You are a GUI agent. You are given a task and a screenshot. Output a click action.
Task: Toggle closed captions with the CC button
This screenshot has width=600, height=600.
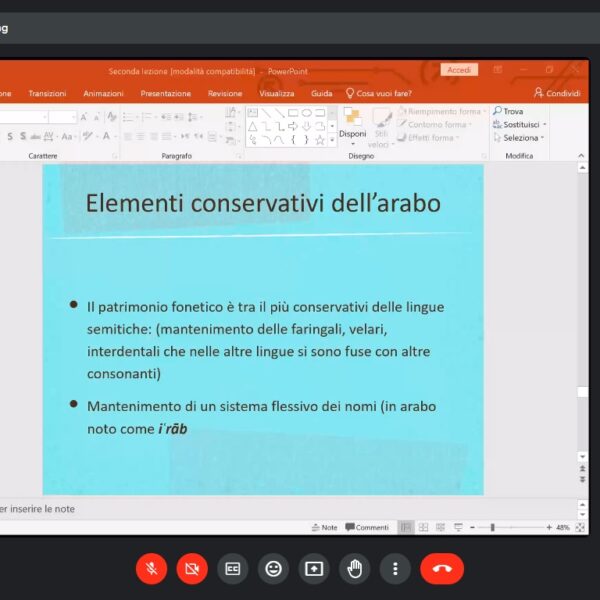click(x=233, y=569)
